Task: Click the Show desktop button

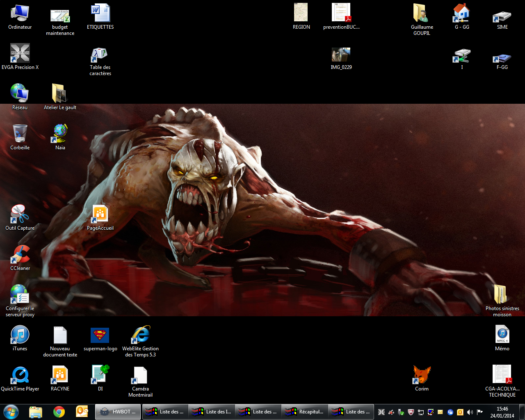Action: (522, 412)
